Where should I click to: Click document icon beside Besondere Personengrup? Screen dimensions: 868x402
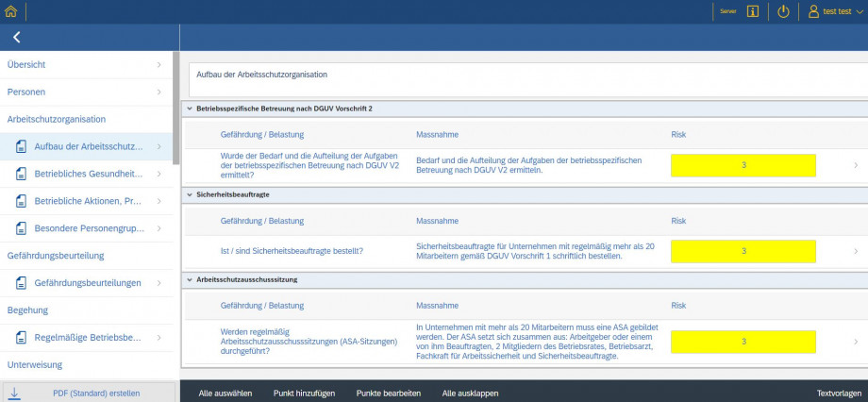pyautogui.click(x=21, y=228)
